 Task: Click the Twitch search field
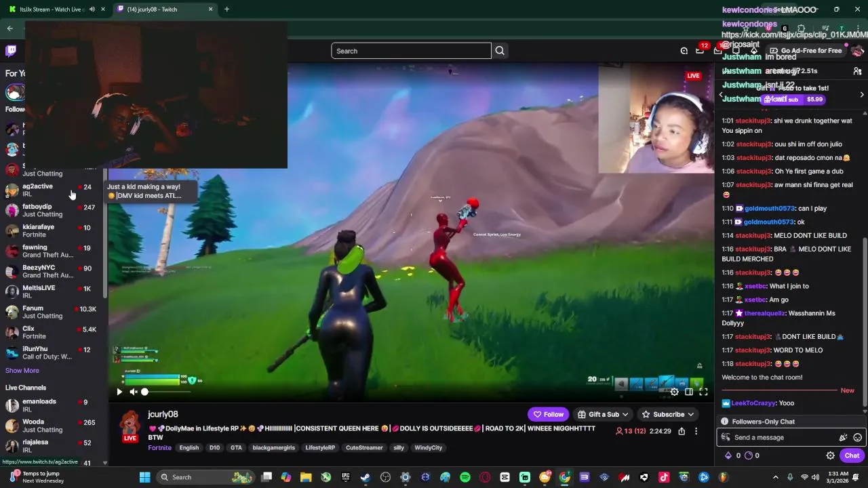point(411,51)
